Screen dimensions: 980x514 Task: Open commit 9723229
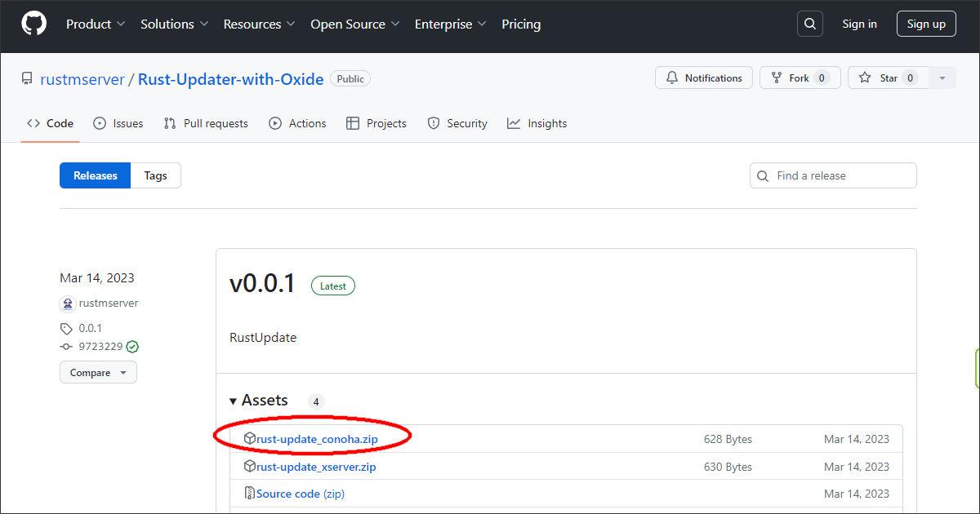100,347
